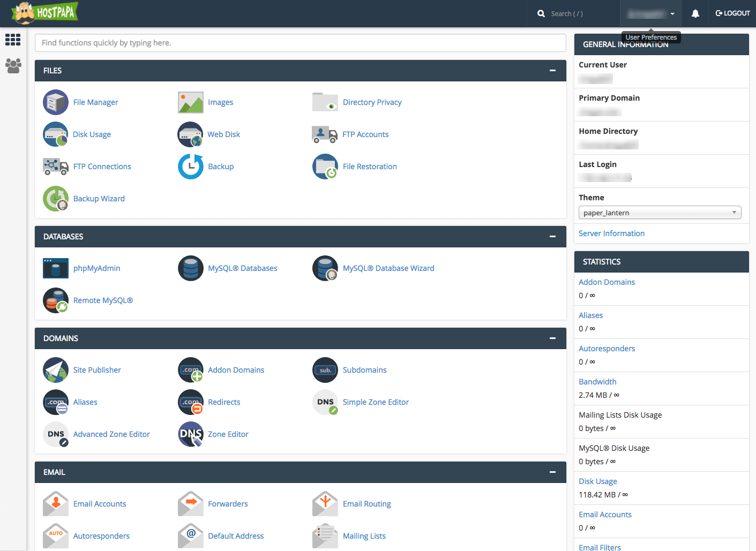Collapse the Domains section
Image resolution: width=756 pixels, height=551 pixels.
tap(552, 338)
